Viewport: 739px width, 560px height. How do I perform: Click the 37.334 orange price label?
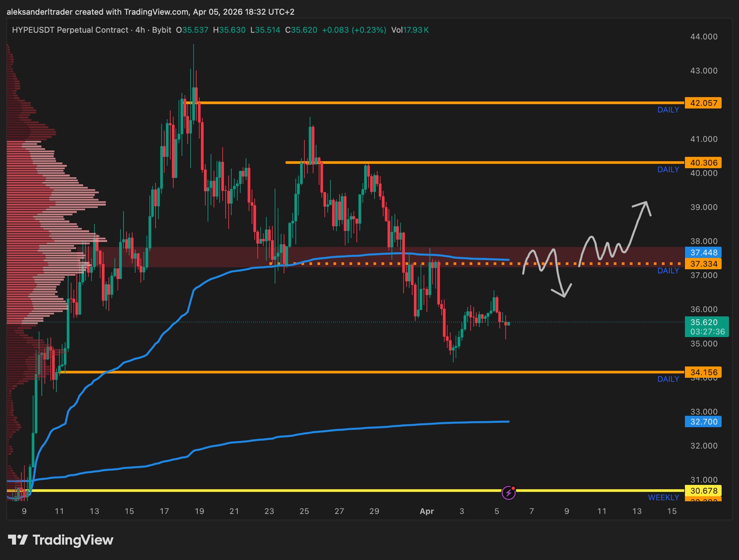703,264
